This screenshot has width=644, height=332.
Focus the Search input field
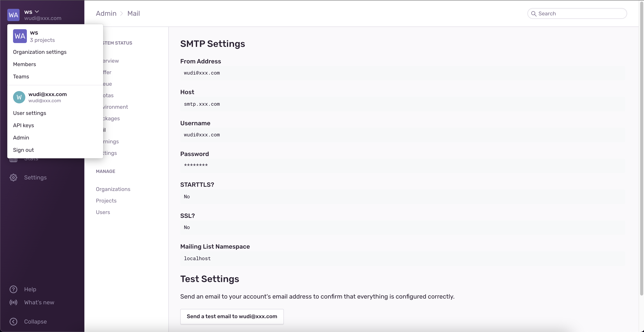[580, 14]
